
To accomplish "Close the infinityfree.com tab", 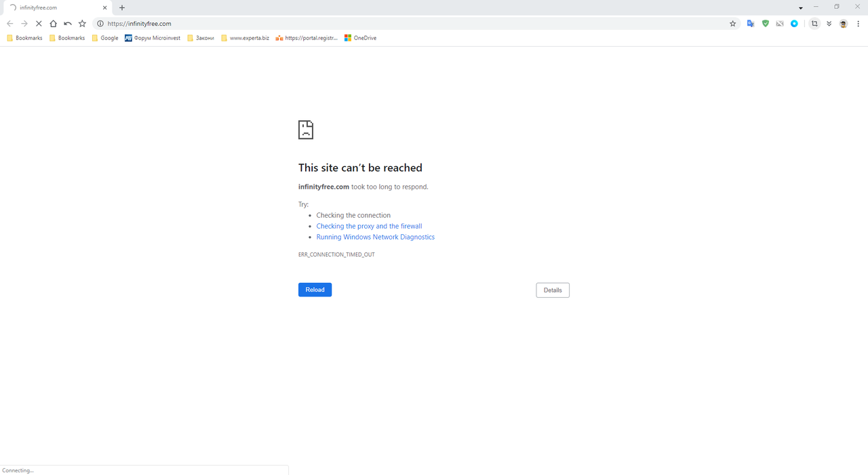I will (x=105, y=7).
